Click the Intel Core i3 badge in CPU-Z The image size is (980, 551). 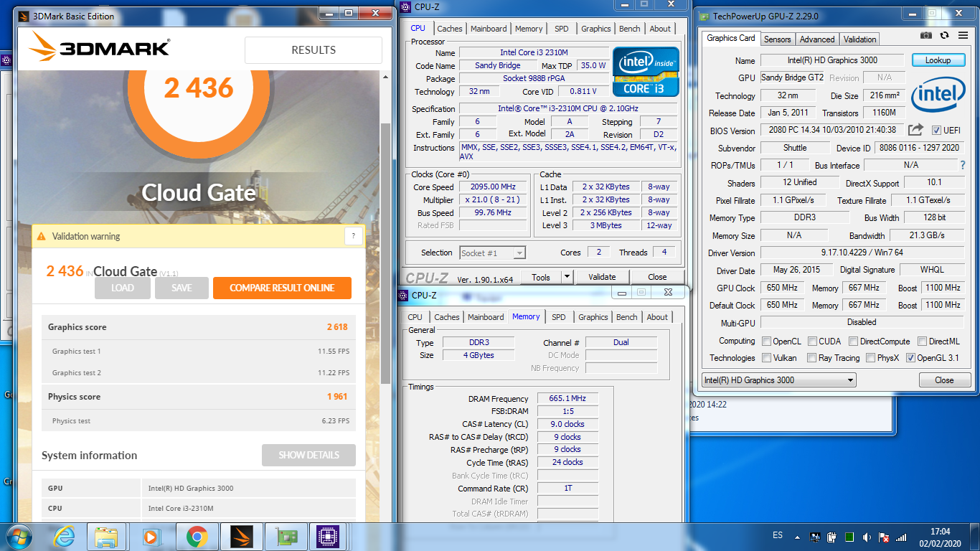coord(646,72)
